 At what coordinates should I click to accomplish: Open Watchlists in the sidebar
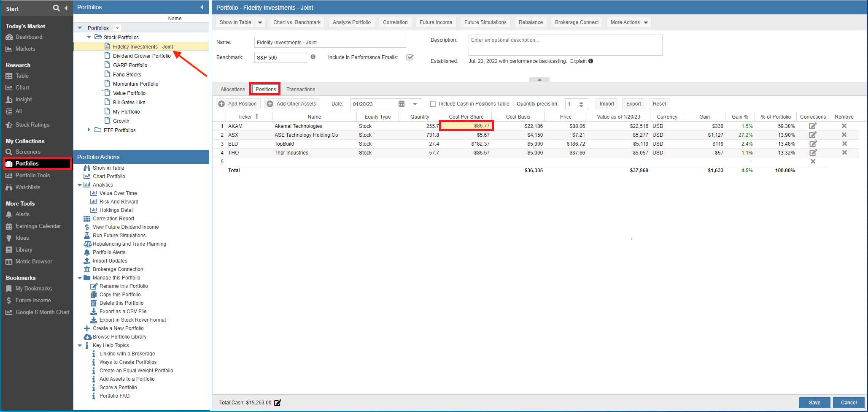pyautogui.click(x=28, y=187)
